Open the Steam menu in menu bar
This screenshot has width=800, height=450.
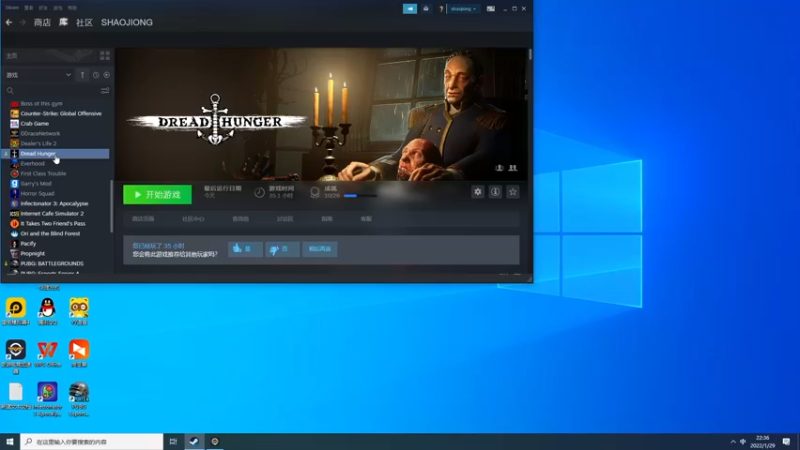point(12,8)
